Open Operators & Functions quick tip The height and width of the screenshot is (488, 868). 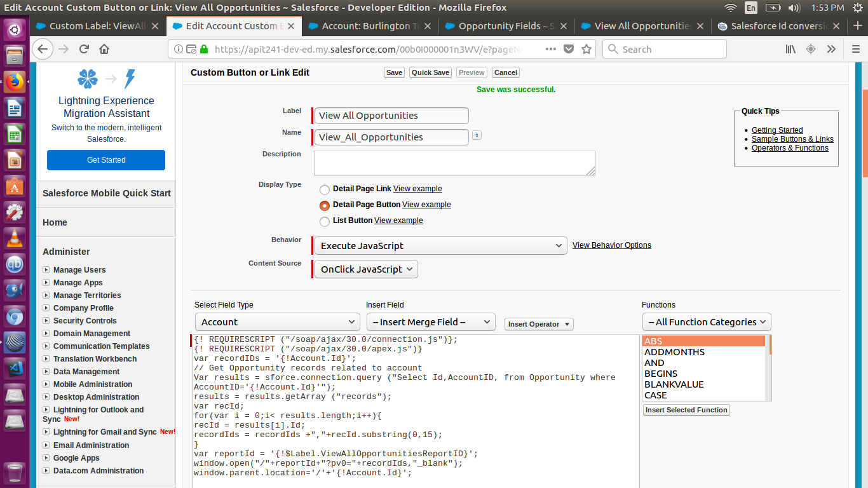click(x=790, y=148)
